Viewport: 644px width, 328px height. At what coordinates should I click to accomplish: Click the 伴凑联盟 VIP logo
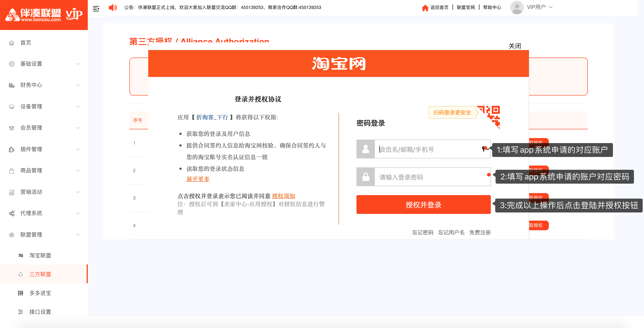pyautogui.click(x=44, y=15)
